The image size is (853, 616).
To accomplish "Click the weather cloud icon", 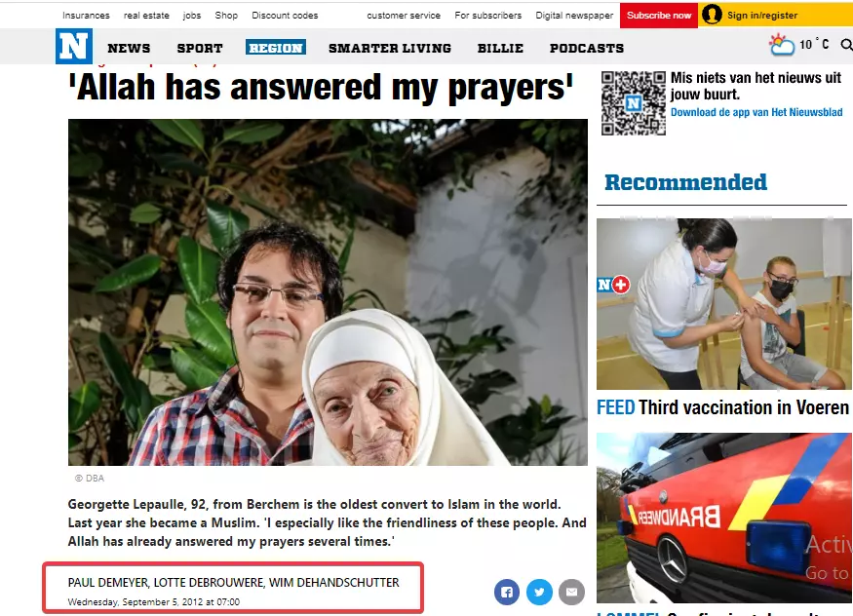I will point(782,45).
